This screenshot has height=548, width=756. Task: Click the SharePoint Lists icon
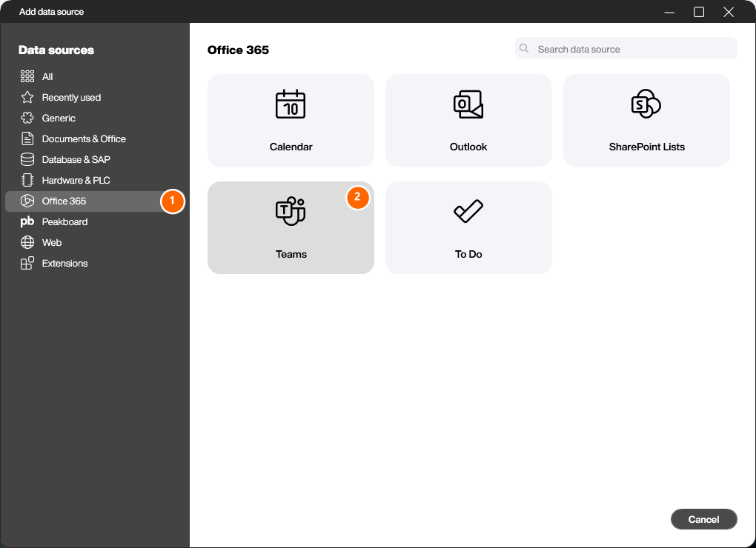(646, 104)
